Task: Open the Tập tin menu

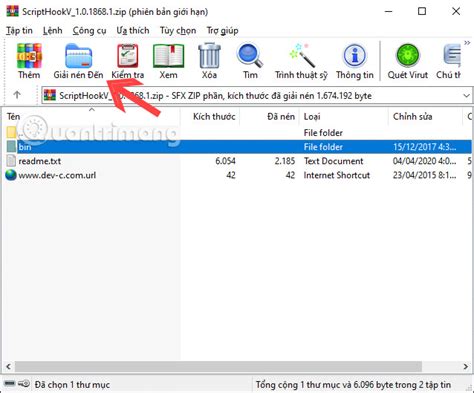Action: 19,31
